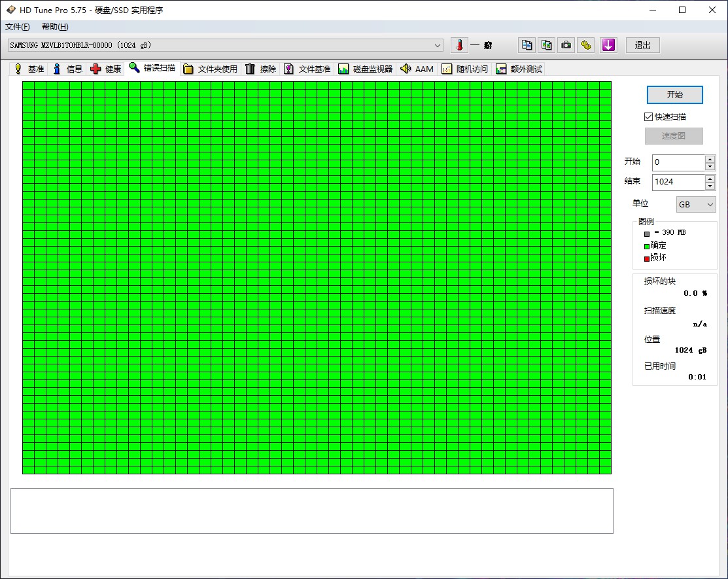Click the copy screenshot to clipboard icon
Viewport: 728px width, 579px height.
(x=546, y=45)
